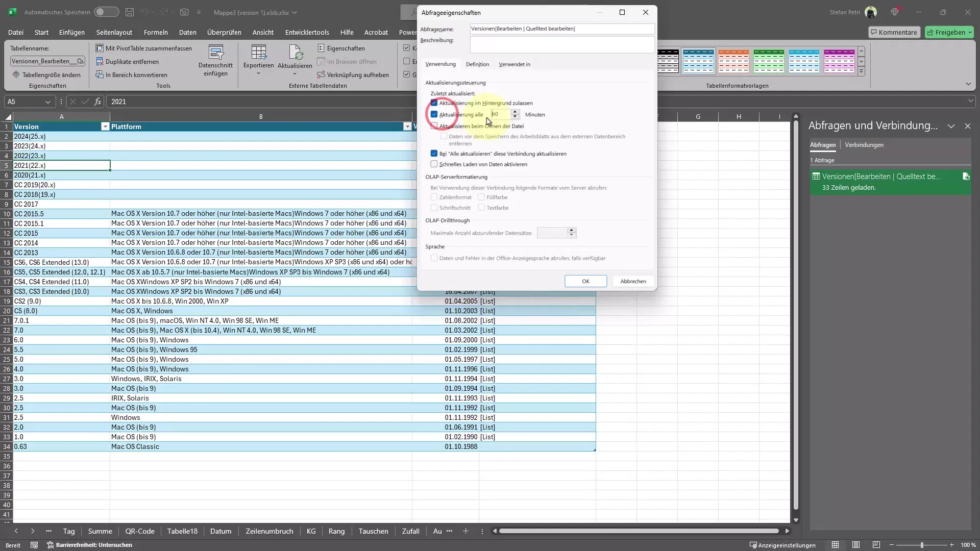The image size is (980, 551).
Task: Open the Entwicklertools ribbon tab
Action: point(307,32)
